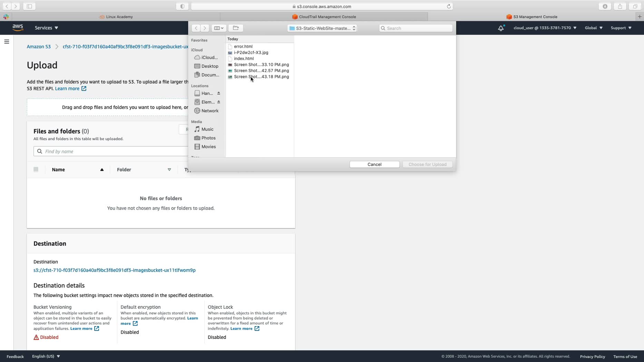Select Documents in file picker sidebar
This screenshot has height=362, width=644.
(206, 75)
